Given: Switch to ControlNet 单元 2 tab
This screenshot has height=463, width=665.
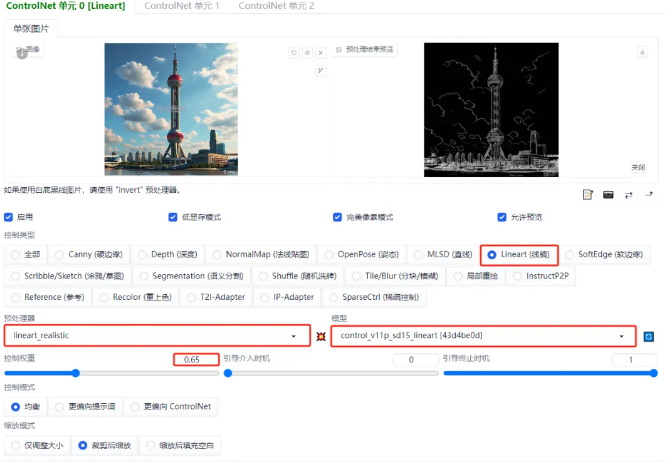Looking at the screenshot, I should click(276, 6).
